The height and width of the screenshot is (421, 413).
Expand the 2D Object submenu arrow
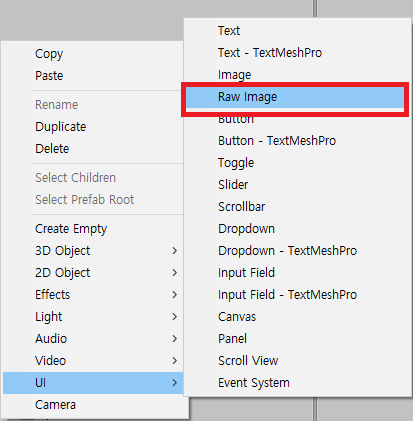tap(174, 273)
